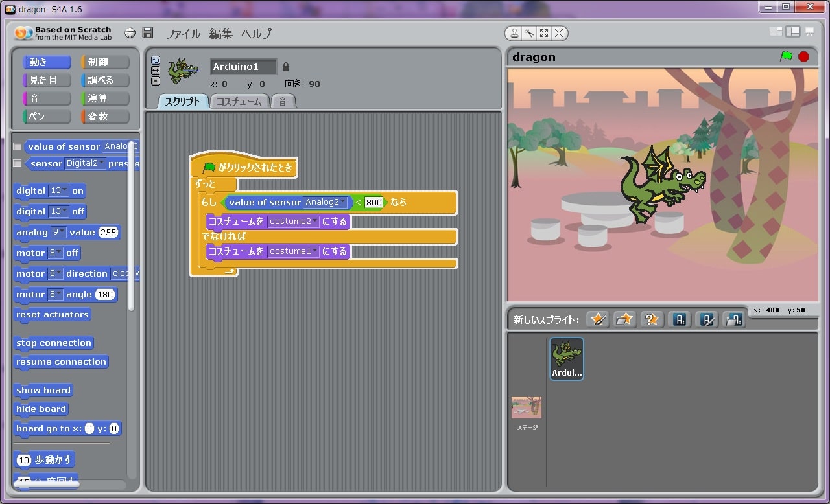Toggle the sprite lock icon beside Arduino1
The width and height of the screenshot is (830, 504).
tap(286, 67)
